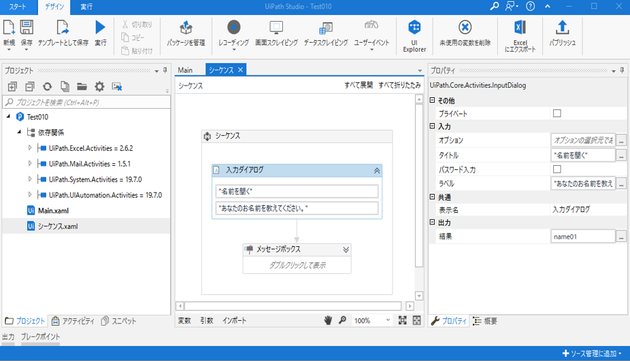
Task: Toggle the パスワード入力 checkbox
Action: (x=557, y=169)
